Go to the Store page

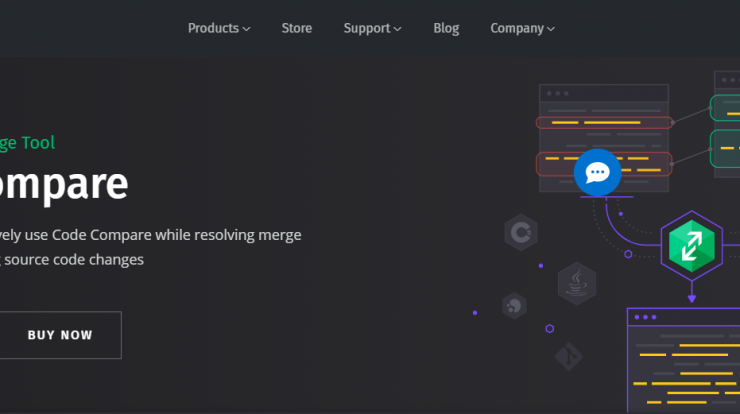tap(297, 28)
